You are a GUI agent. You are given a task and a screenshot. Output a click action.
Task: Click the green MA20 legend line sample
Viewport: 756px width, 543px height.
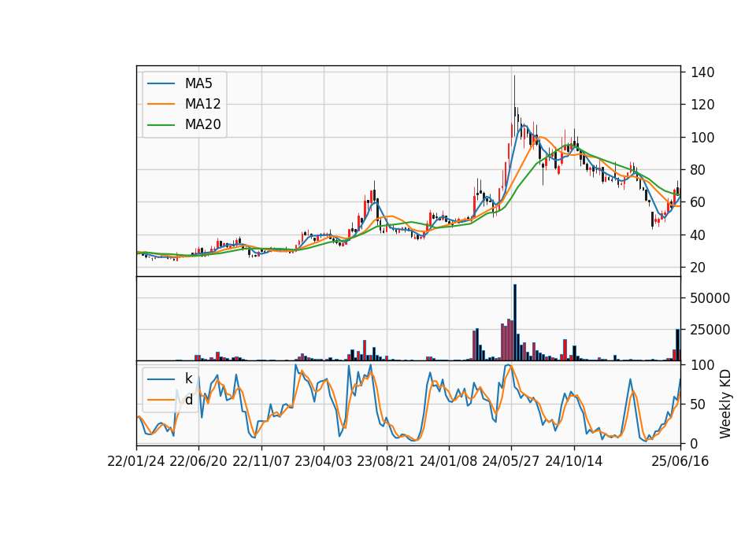point(161,124)
